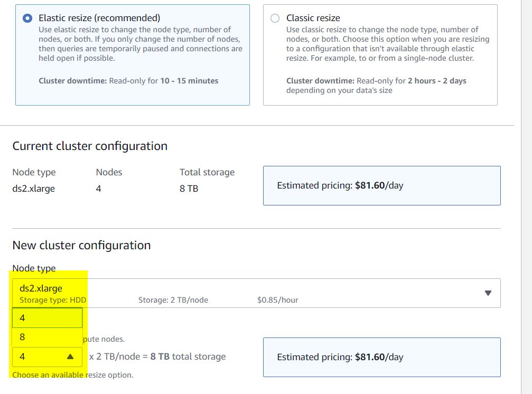Choose 8 from the open nodes list
Image resolution: width=532 pixels, height=394 pixels.
coord(23,337)
